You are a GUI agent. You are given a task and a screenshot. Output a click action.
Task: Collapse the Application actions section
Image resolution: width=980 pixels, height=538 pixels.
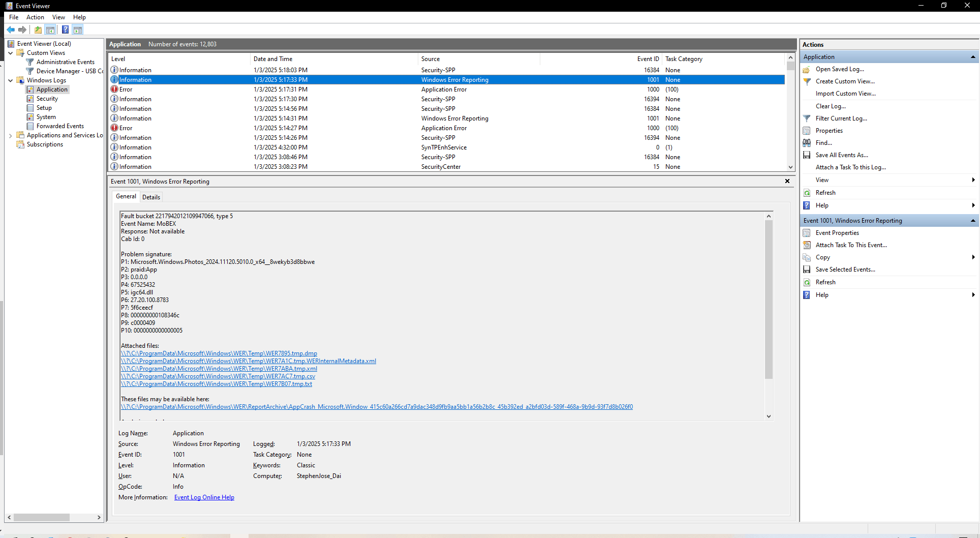click(973, 57)
